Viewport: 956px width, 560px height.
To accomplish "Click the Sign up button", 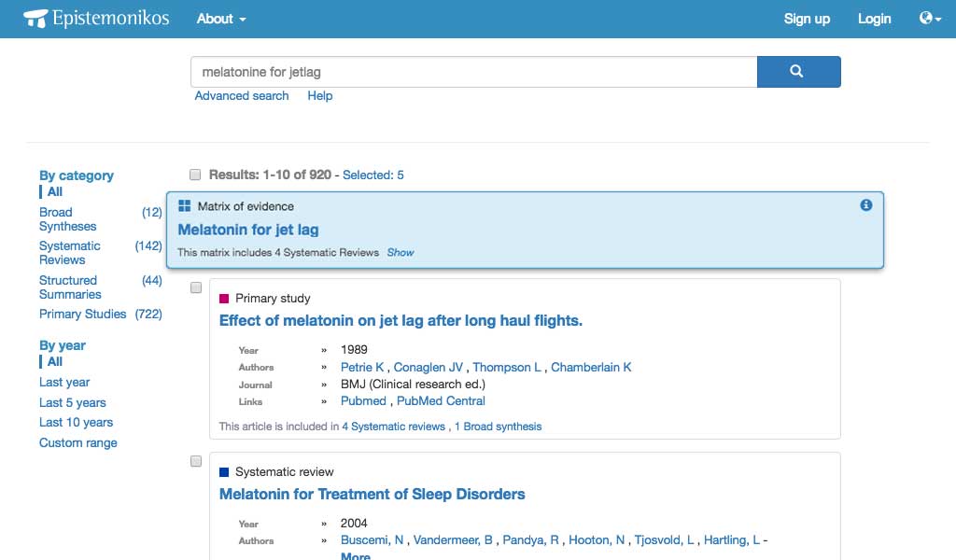I will [807, 19].
